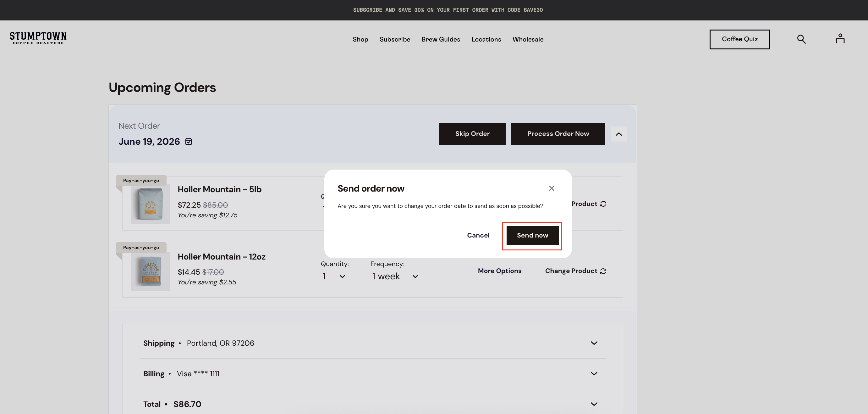
Task: Click the June 19, 2026 order date
Action: pyautogui.click(x=149, y=141)
